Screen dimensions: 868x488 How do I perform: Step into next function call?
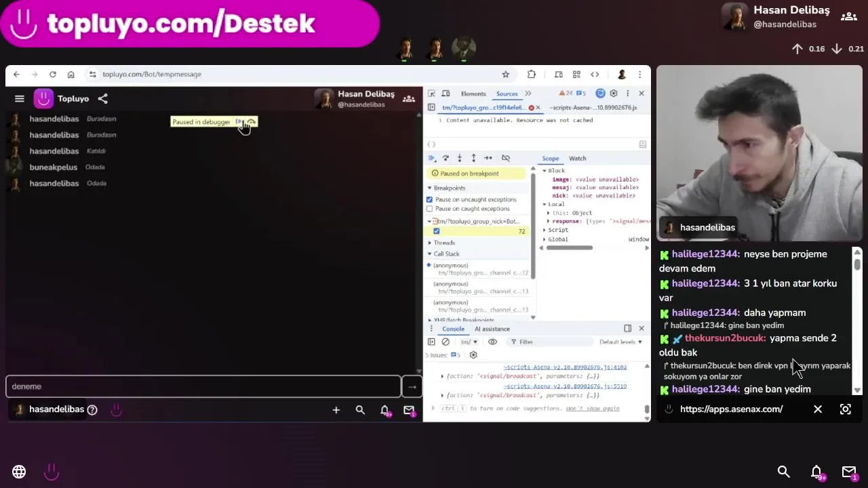(x=460, y=158)
